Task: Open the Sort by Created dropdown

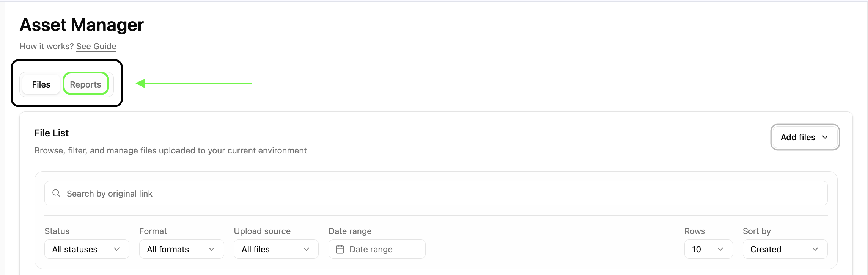Action: [x=785, y=249]
